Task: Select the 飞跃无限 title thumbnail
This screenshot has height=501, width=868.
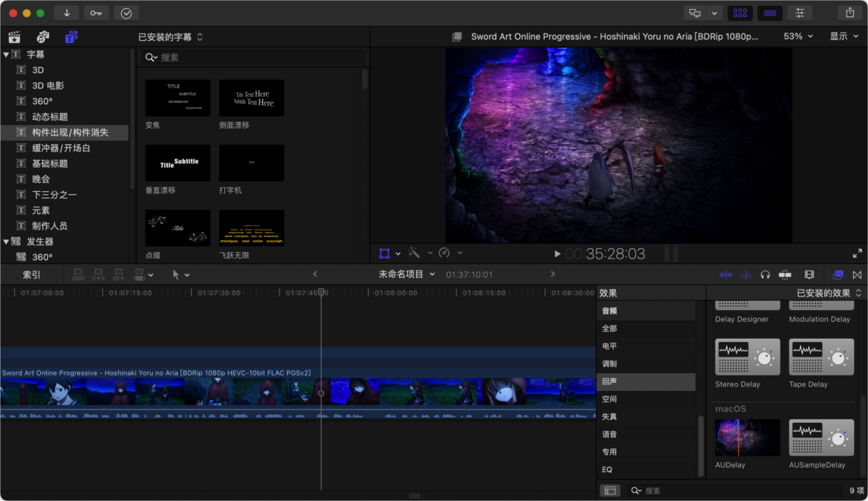Action: coord(252,227)
